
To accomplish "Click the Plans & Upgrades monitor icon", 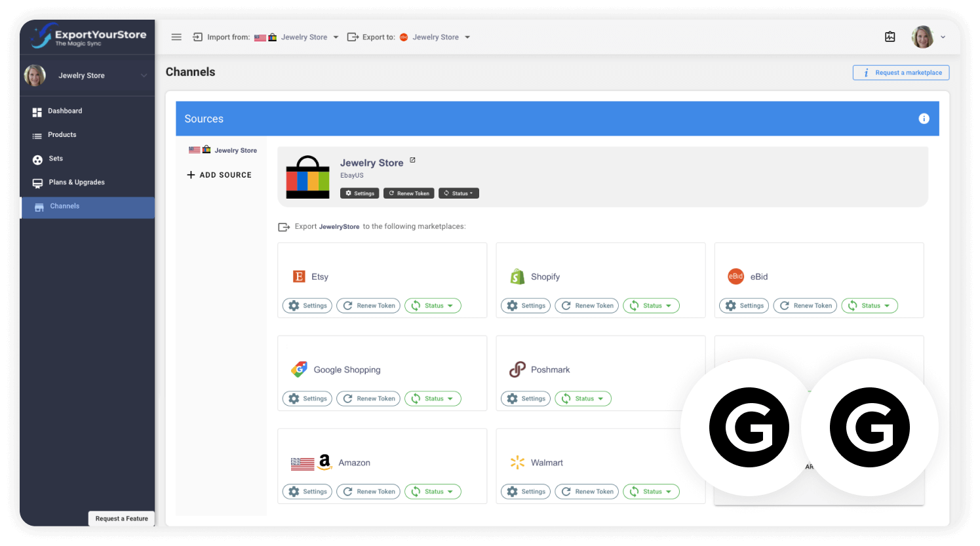I will point(37,183).
